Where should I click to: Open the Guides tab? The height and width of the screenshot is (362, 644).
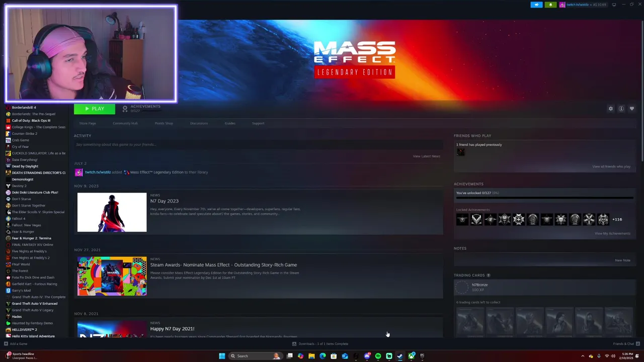[230, 123]
